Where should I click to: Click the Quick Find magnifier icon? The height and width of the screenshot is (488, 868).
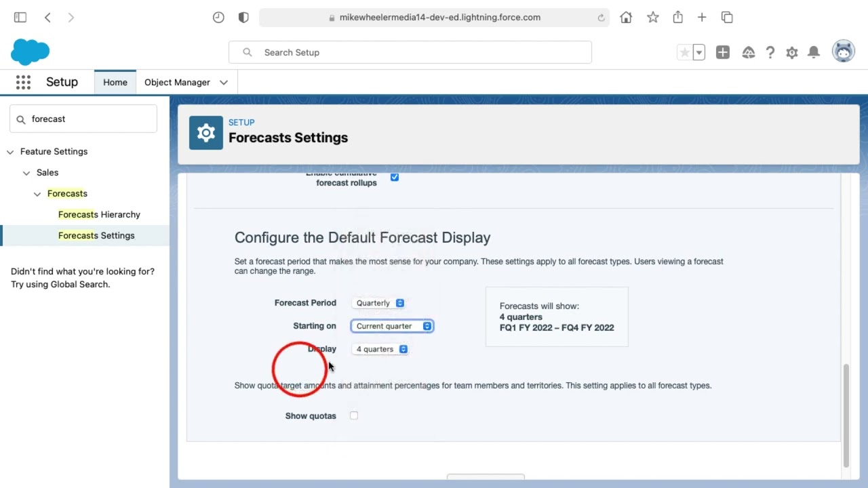tap(20, 119)
